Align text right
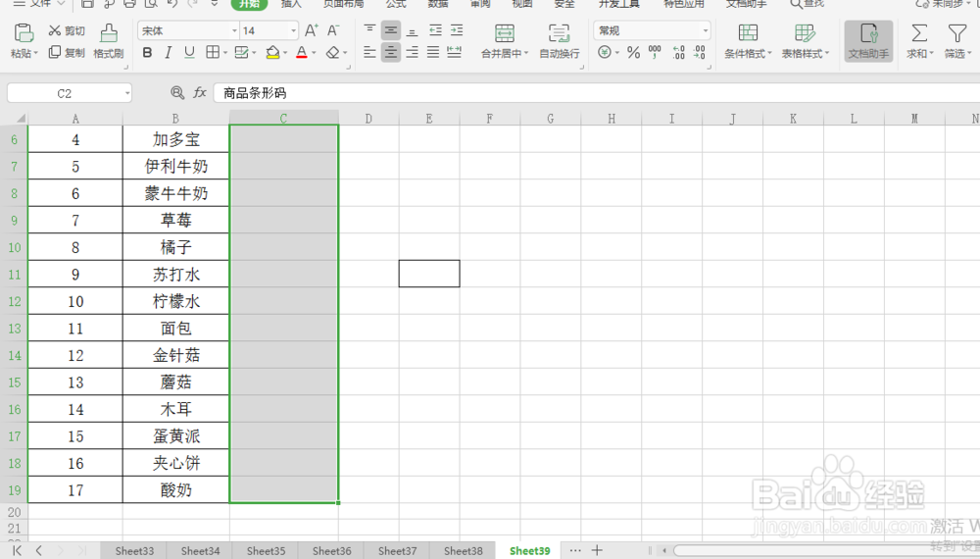 (x=412, y=53)
